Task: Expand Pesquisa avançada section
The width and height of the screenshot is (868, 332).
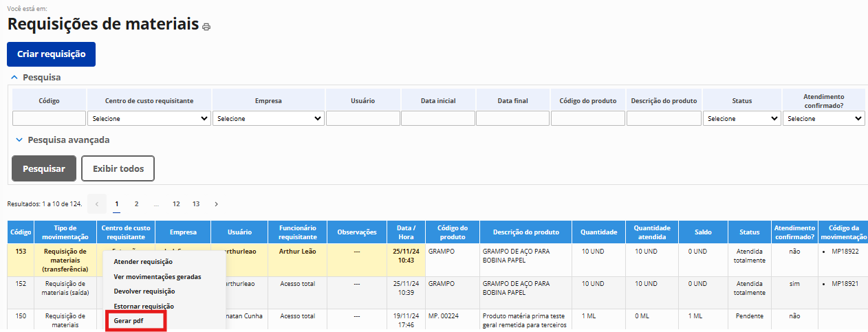Action: pos(62,140)
